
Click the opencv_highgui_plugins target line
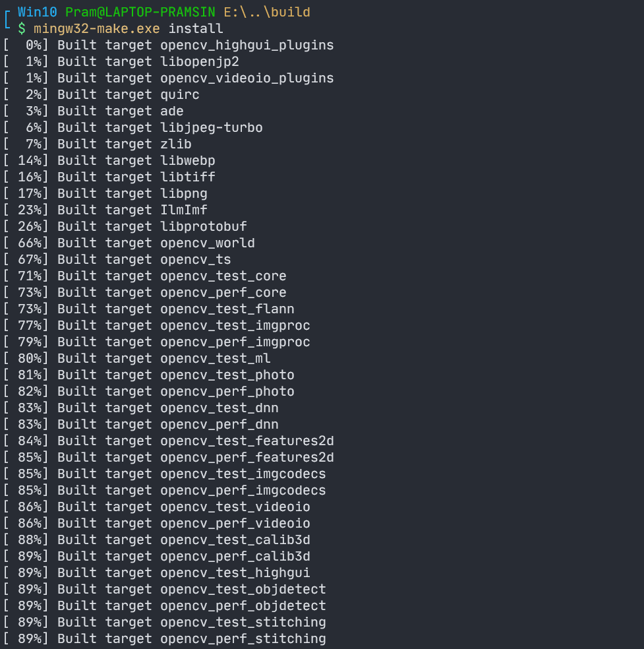(x=169, y=45)
